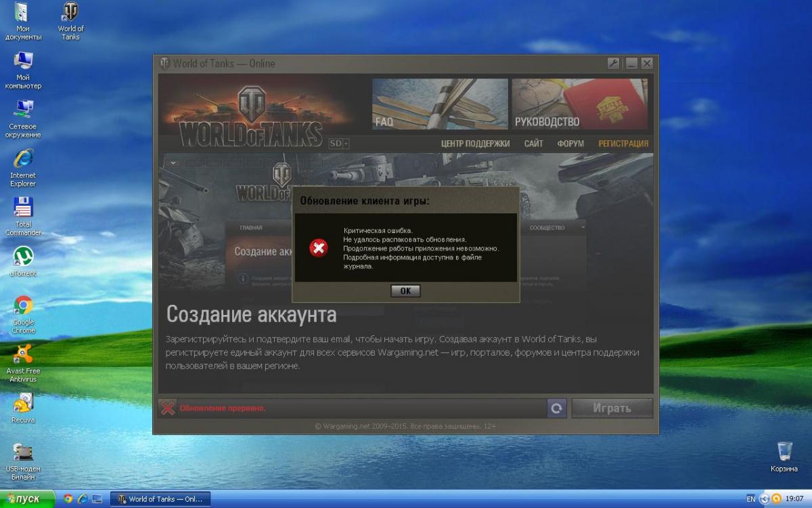This screenshot has width=812, height=508.
Task: Open the САЙТ link
Action: [533, 144]
